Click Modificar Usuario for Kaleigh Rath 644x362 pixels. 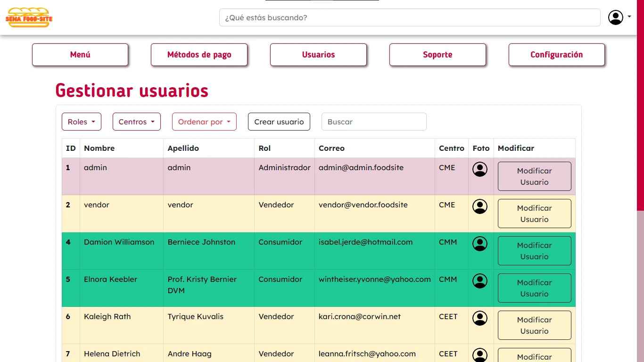tap(535, 325)
